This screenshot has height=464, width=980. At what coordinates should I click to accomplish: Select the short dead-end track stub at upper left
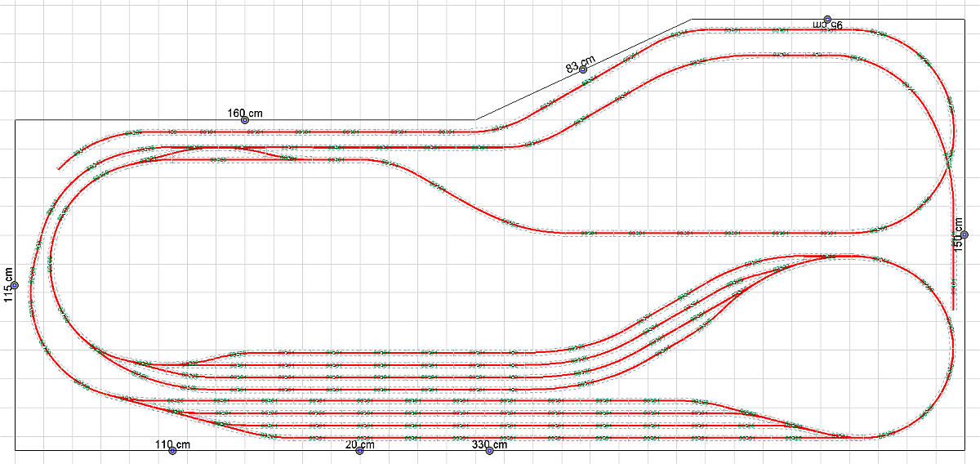coord(65,162)
